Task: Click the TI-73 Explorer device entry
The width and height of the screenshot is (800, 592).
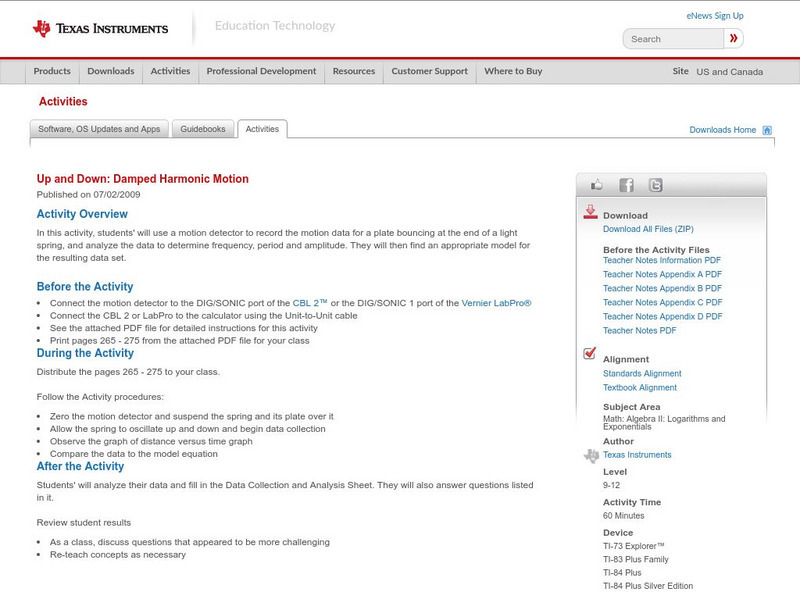Action: (633, 546)
